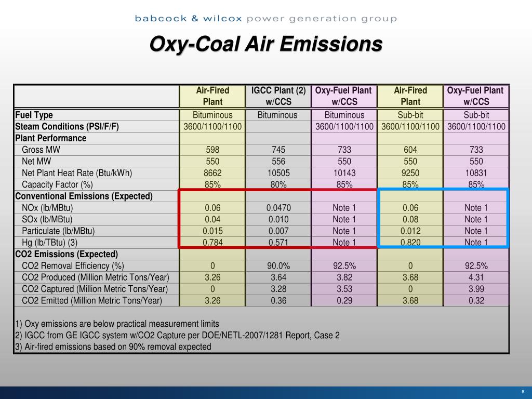Click the heat rate value 10831
532x399 pixels.
(x=476, y=173)
